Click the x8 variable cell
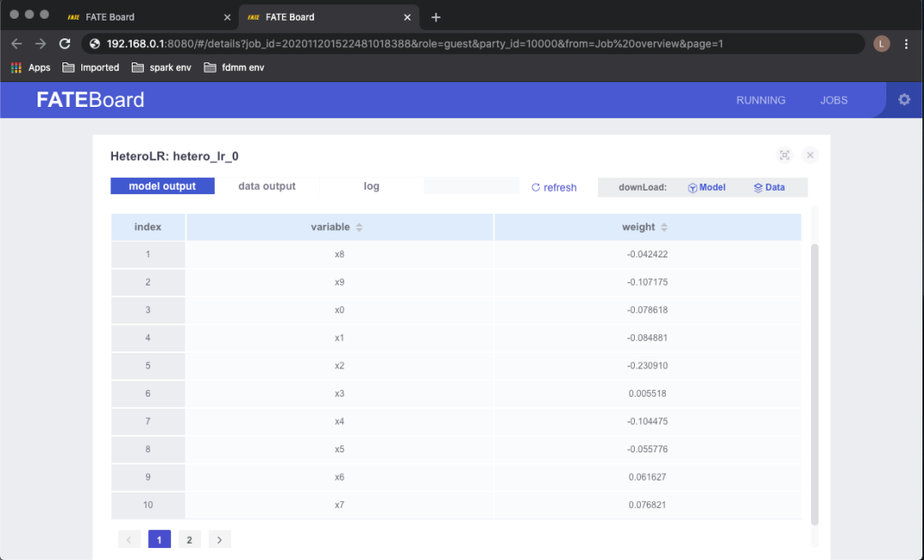This screenshot has height=560, width=924. click(x=340, y=255)
